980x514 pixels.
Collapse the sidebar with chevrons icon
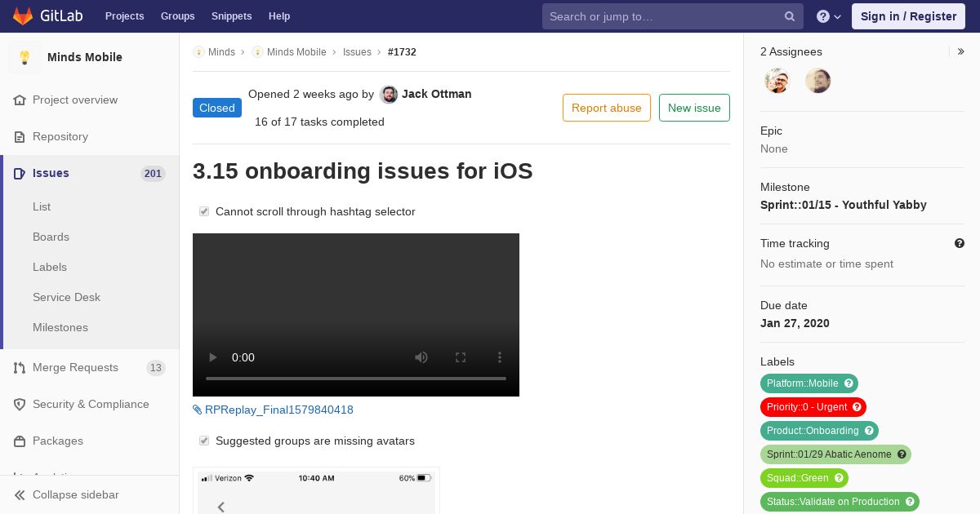tap(20, 495)
